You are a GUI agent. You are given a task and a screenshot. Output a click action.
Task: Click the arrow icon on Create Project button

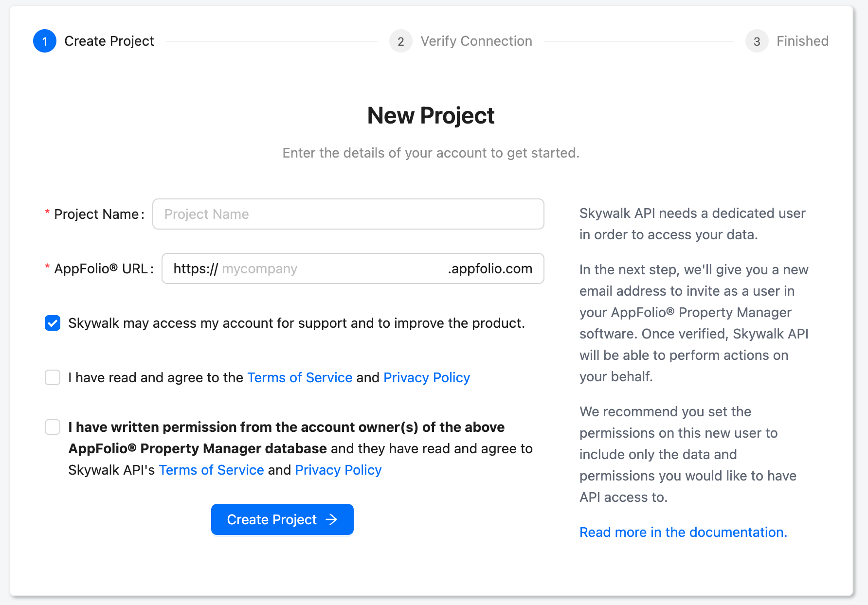[x=331, y=519]
